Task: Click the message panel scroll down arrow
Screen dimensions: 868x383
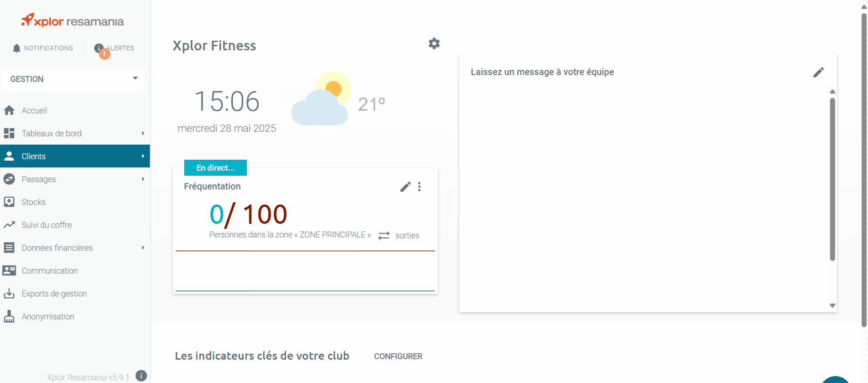Action: tap(832, 306)
